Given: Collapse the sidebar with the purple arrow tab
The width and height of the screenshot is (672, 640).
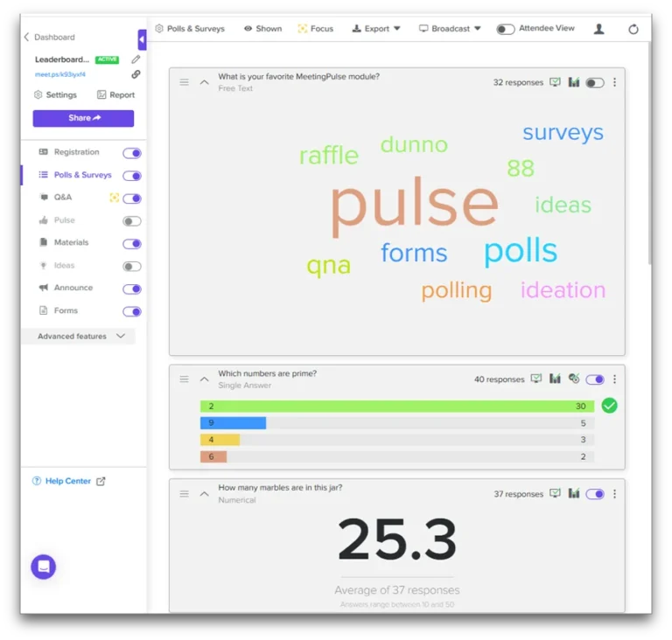Looking at the screenshot, I should (142, 40).
